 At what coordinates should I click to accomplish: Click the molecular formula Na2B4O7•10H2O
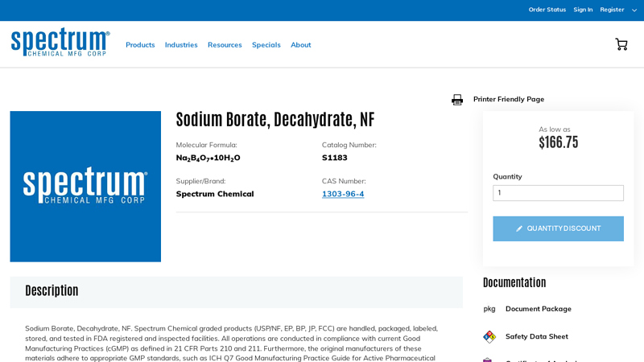[x=208, y=158]
